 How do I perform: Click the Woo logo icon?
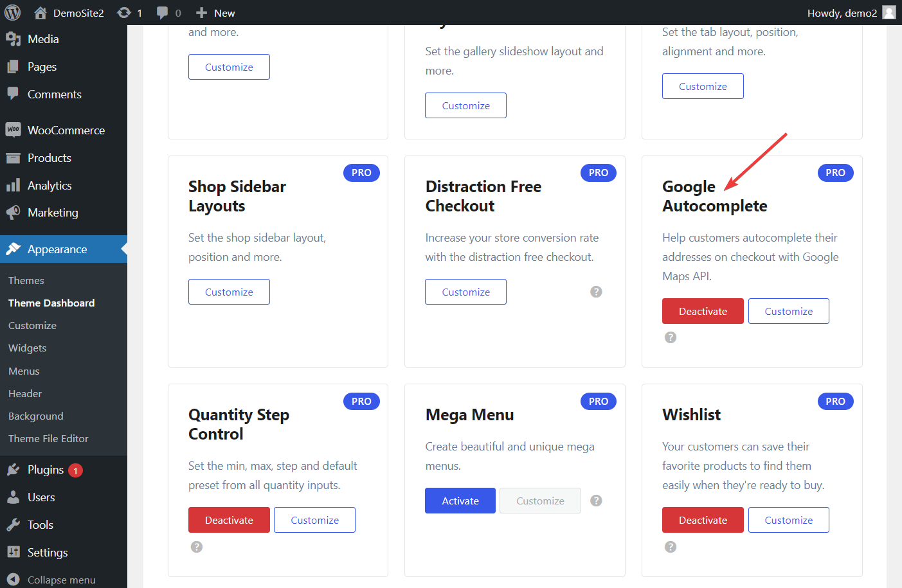(13, 130)
